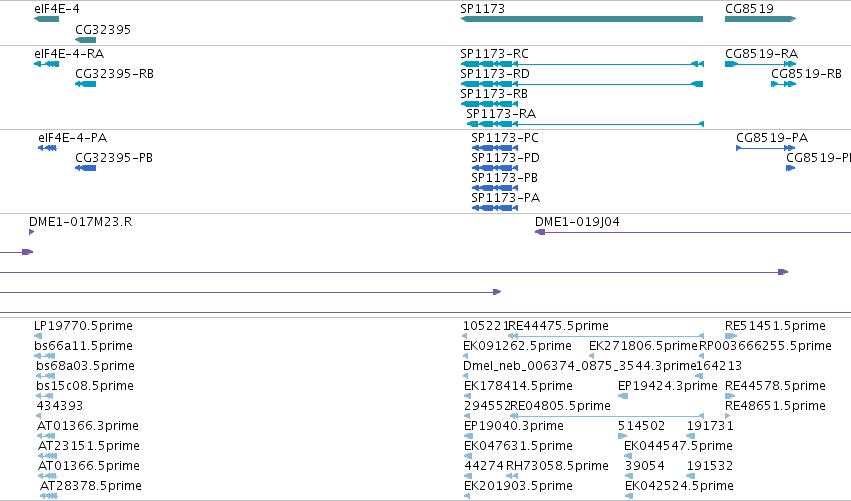Select the DME1-017M23.R clone label

point(80,222)
